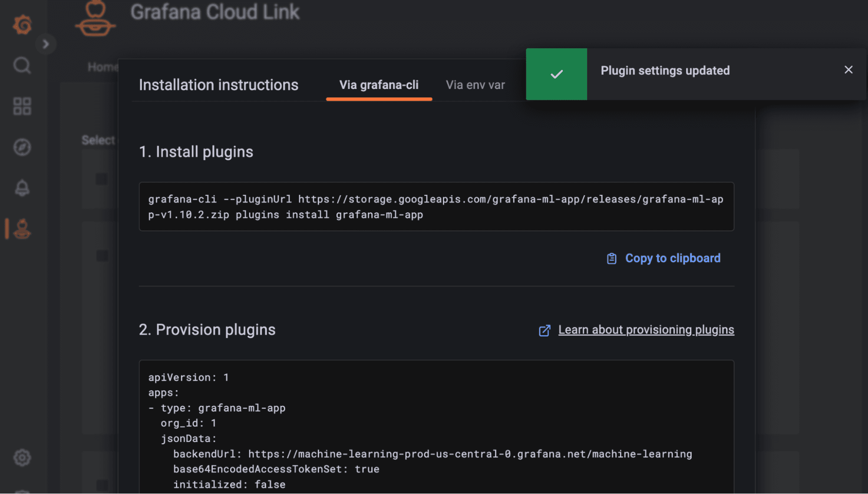Open the Alerting bell icon
The image size is (868, 494).
[22, 188]
